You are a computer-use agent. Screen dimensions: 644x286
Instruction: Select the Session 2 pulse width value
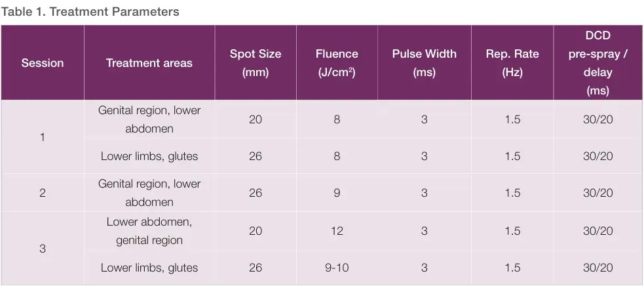(424, 193)
